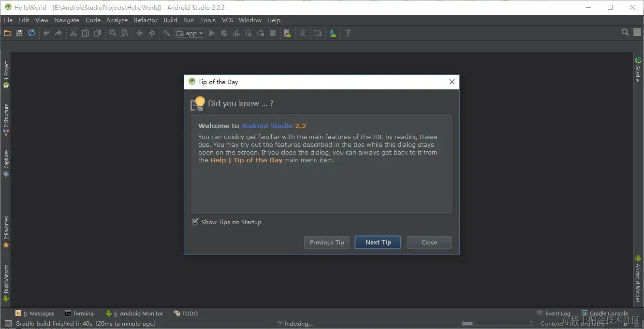The height and width of the screenshot is (329, 644).
Task: Click the Run with Coverage icon
Action: point(236,33)
